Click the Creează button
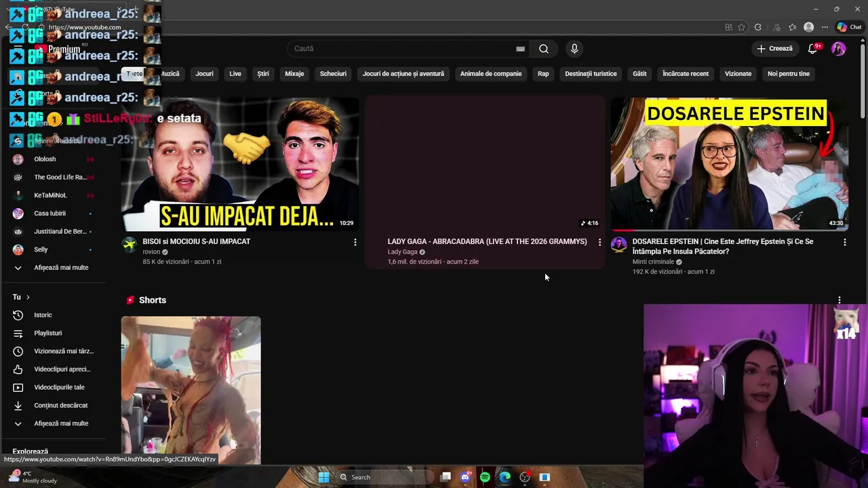868x488 pixels. tap(774, 49)
